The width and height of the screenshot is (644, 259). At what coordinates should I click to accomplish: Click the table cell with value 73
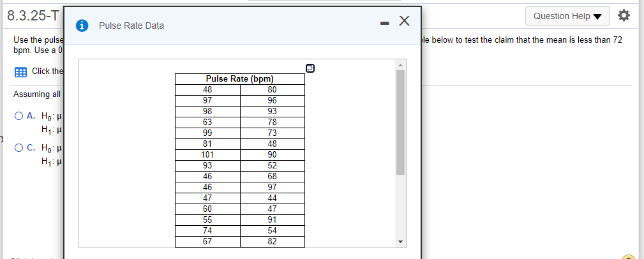[273, 133]
